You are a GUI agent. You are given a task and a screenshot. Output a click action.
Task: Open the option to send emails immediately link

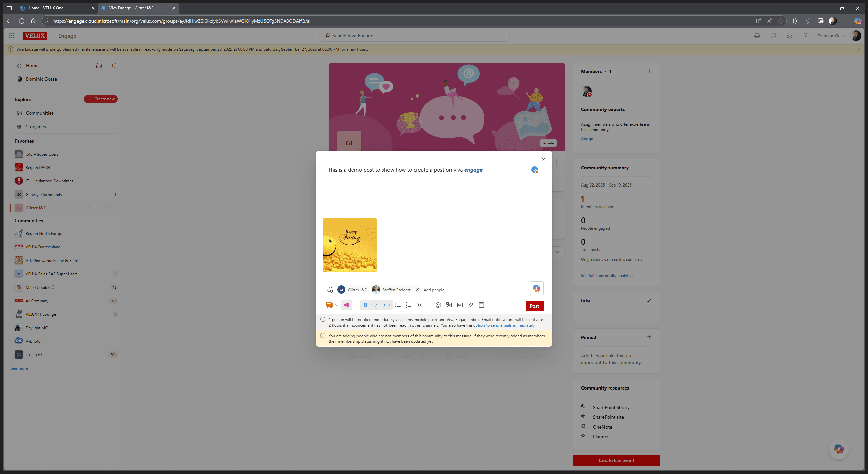click(x=504, y=325)
